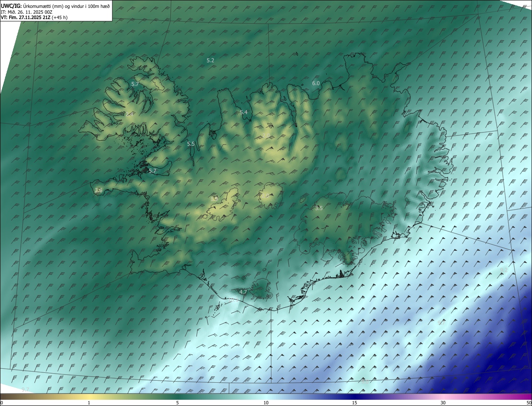Pick the pale yellow color above tick 1
The height and width of the screenshot is (406, 532).
pos(89,396)
